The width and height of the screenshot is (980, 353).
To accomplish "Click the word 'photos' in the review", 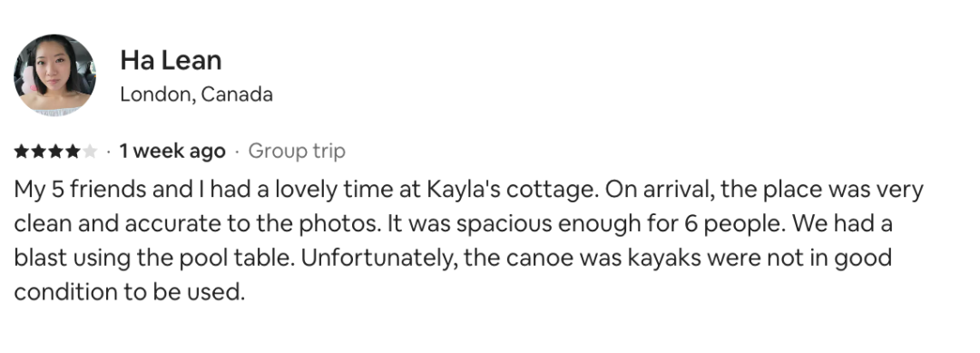I will (340, 223).
